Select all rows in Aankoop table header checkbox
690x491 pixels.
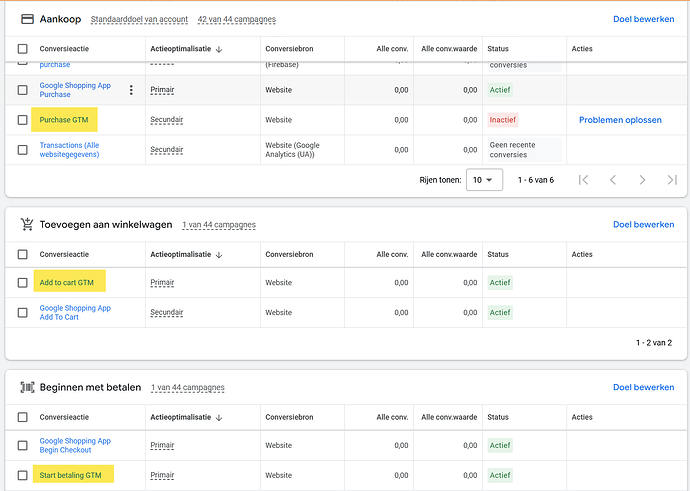click(x=22, y=49)
